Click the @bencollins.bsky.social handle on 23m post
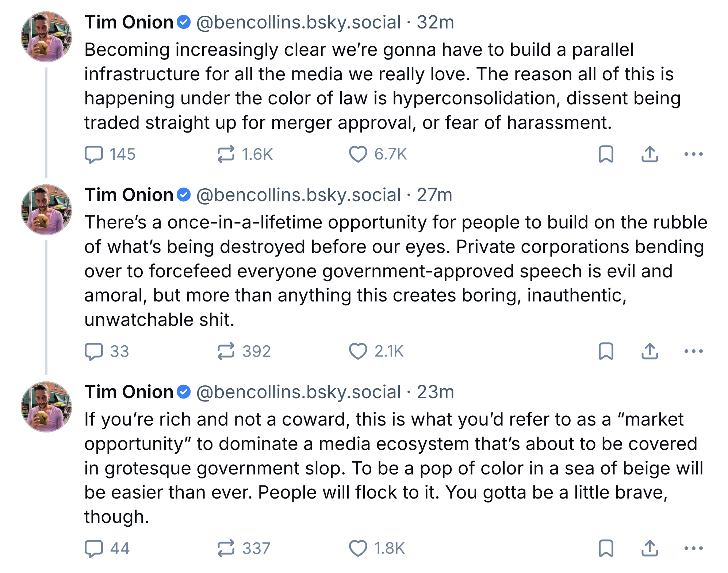This screenshot has width=728, height=573. click(x=298, y=392)
